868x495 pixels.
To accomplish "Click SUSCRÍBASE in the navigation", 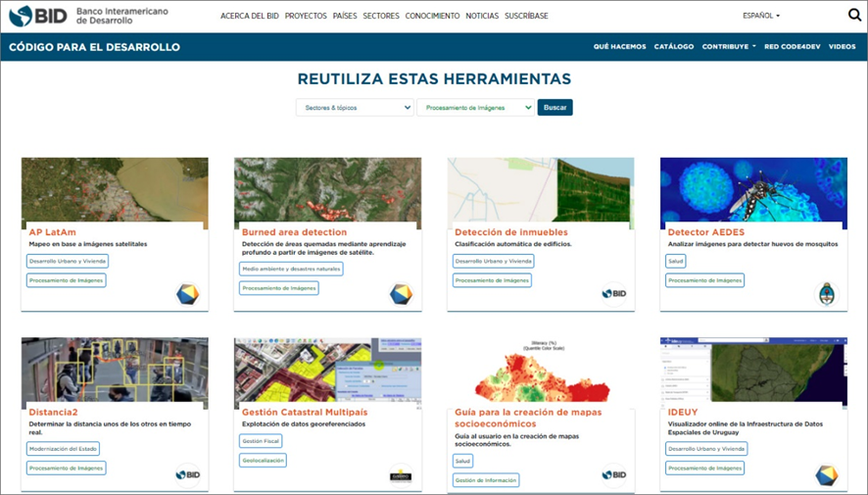I will (x=526, y=16).
